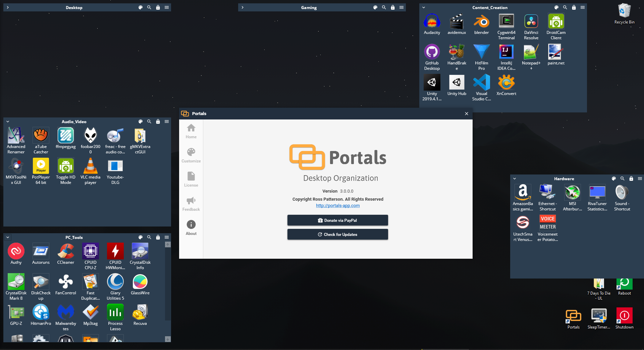
Task: Open the Recycle Bin
Action: coord(624,14)
